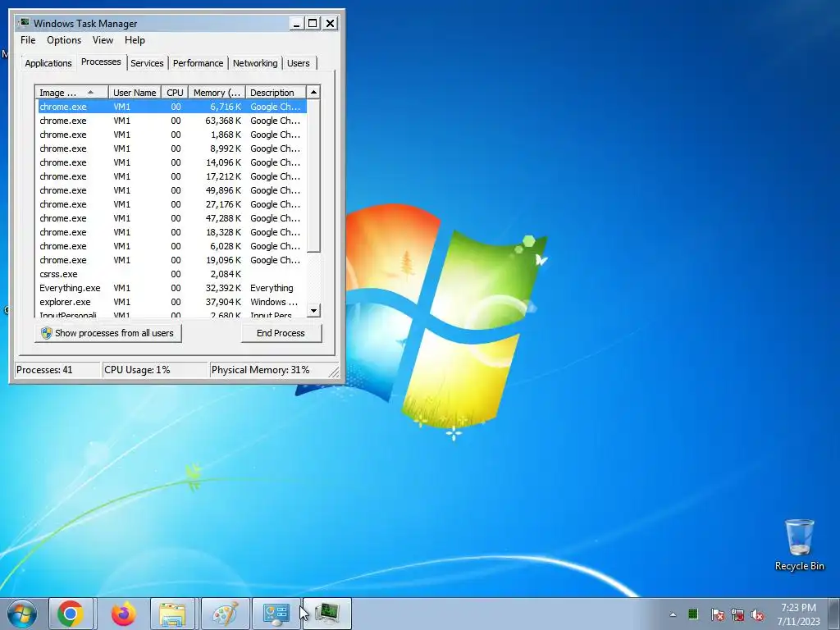The image size is (840, 630).
Task: Switch to the Applications tab
Action: [48, 63]
